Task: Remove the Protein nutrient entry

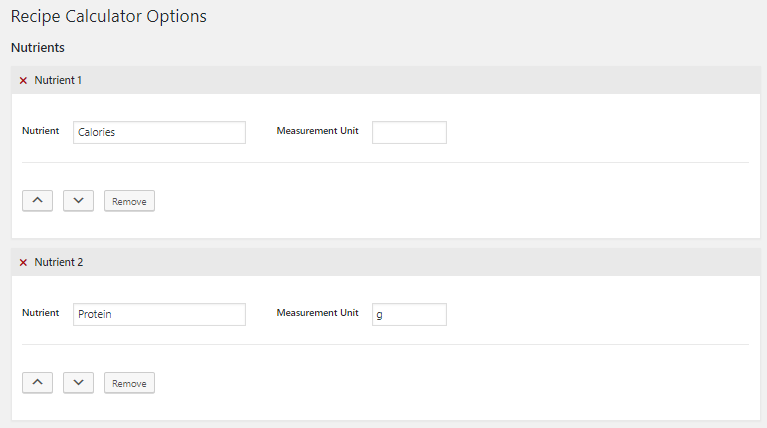Action: [129, 383]
